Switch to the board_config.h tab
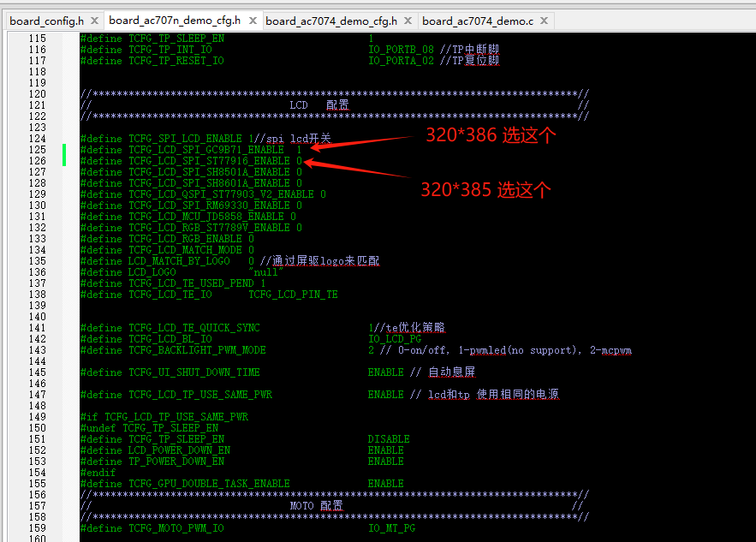The width and height of the screenshot is (756, 542). (x=47, y=21)
